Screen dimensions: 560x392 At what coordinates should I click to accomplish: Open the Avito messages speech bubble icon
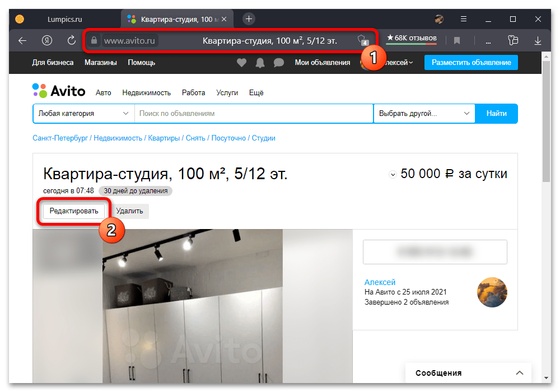click(x=278, y=63)
